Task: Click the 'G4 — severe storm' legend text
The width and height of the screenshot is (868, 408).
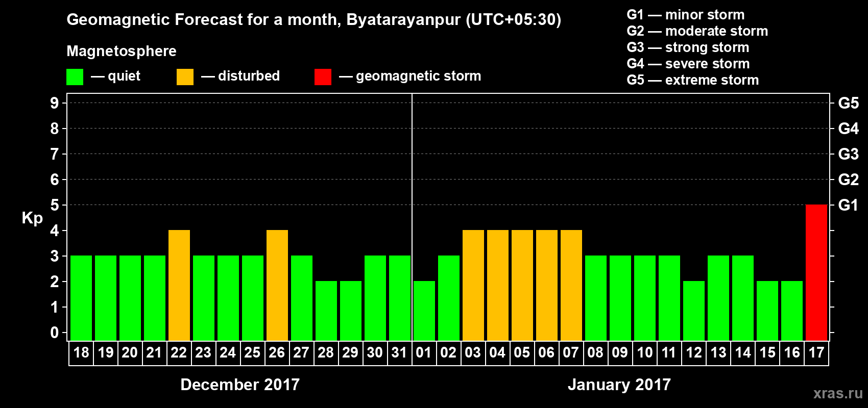Action: coord(688,64)
